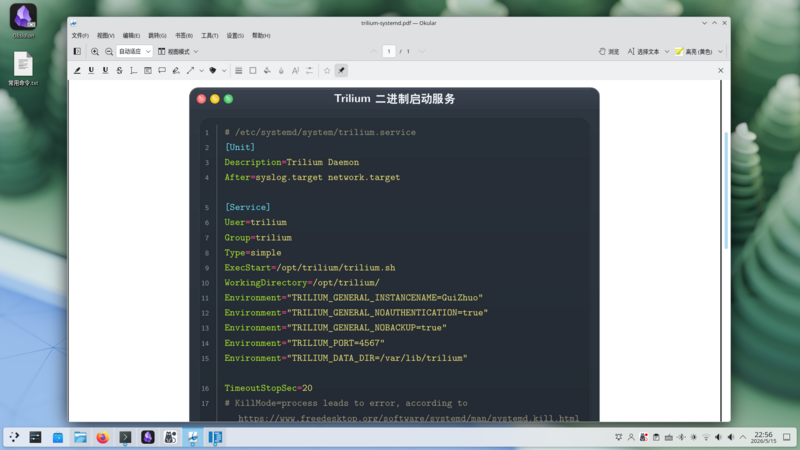Open the 跳转(G) menu
Image resolution: width=800 pixels, height=450 pixels.
click(x=157, y=36)
